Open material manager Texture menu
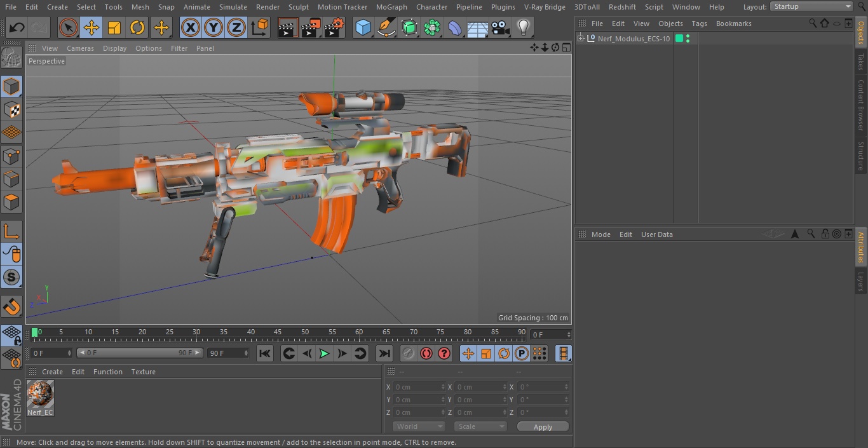This screenshot has width=868, height=448. tap(143, 372)
